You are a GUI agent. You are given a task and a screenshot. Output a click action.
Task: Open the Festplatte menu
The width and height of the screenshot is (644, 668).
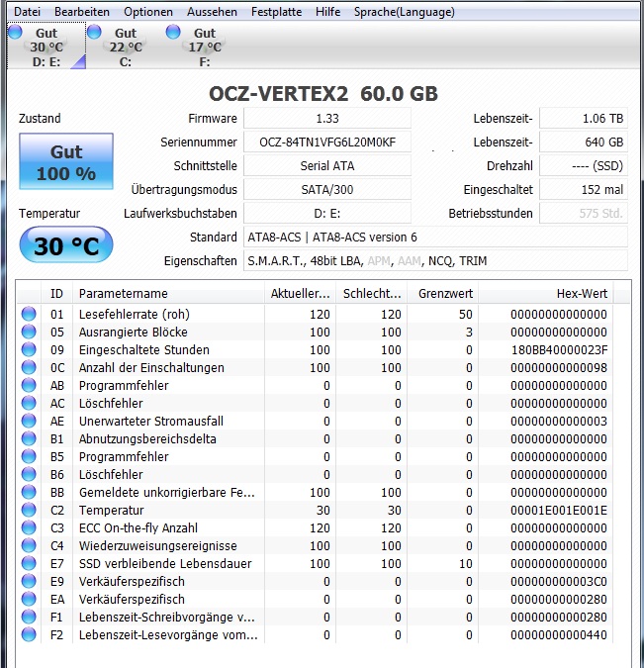coord(276,12)
